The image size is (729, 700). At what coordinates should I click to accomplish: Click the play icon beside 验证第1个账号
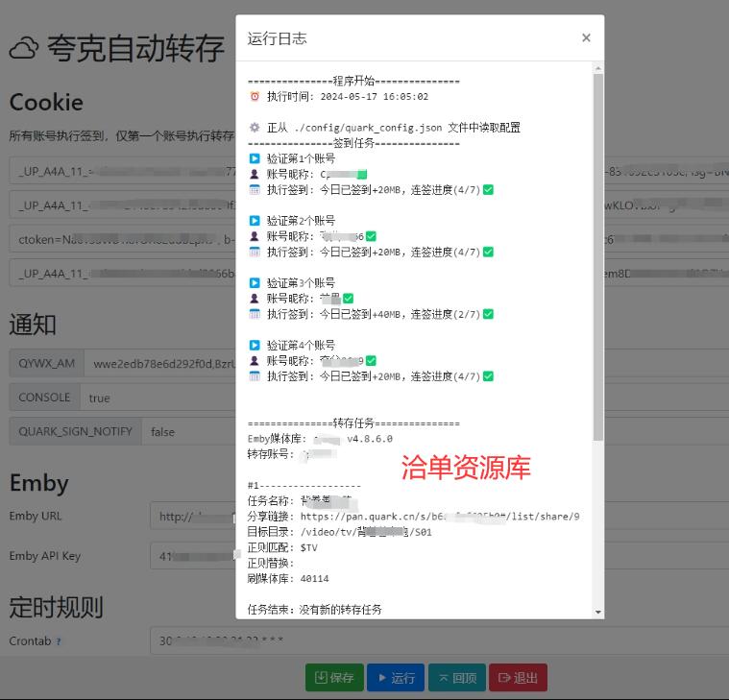point(255,158)
